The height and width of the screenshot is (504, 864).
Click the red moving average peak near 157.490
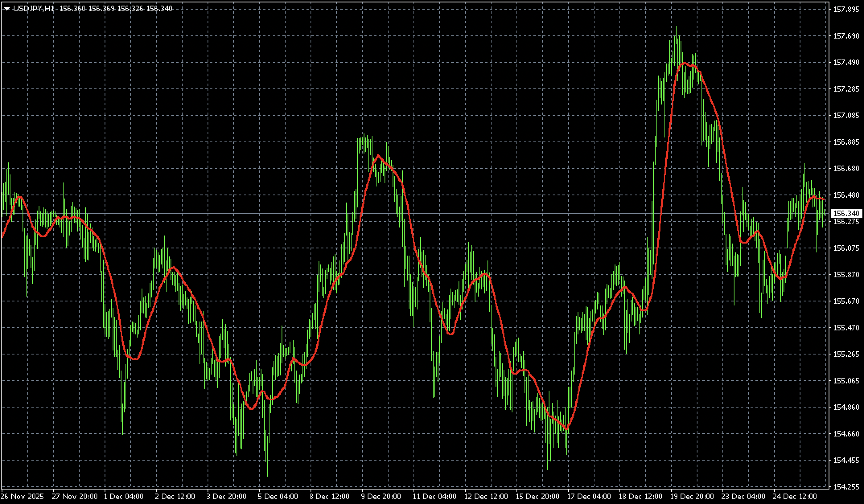point(684,63)
